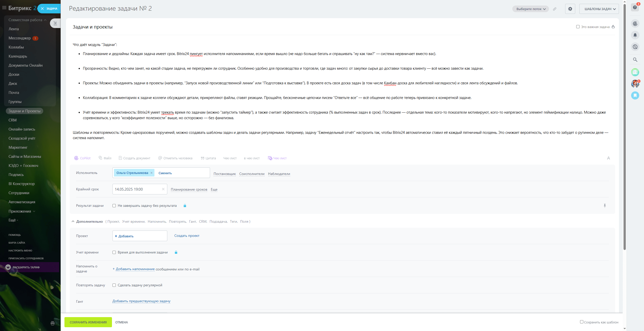The height and width of the screenshot is (331, 644).
Task: Open help question mark icon
Action: 635,7
